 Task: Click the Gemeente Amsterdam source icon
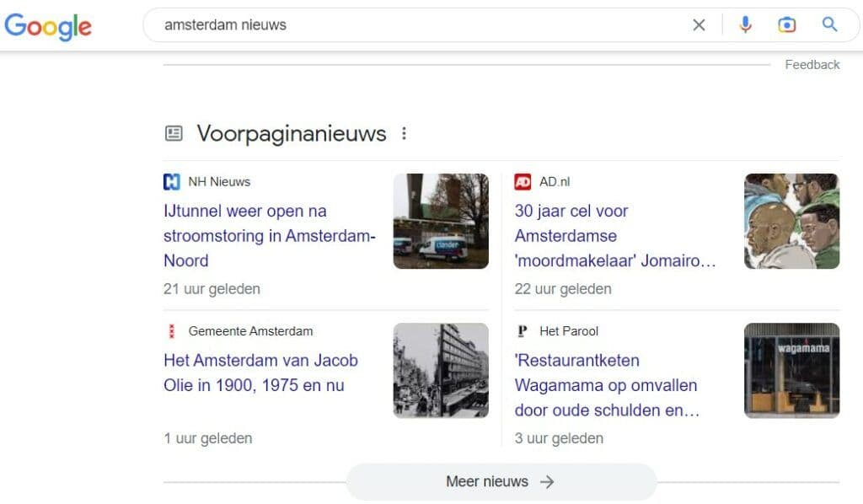(x=172, y=331)
